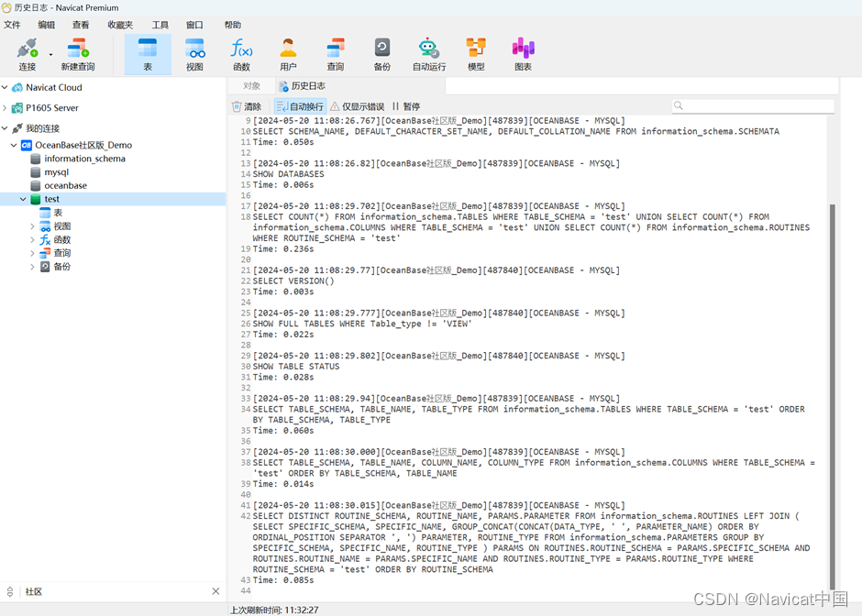Click the Queries (查询) icon in tree
The image size is (862, 616).
pyautogui.click(x=45, y=253)
